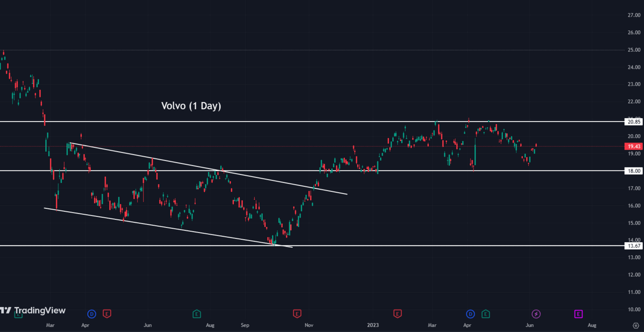Open the purple upcoming earnings marker

click(x=578, y=314)
